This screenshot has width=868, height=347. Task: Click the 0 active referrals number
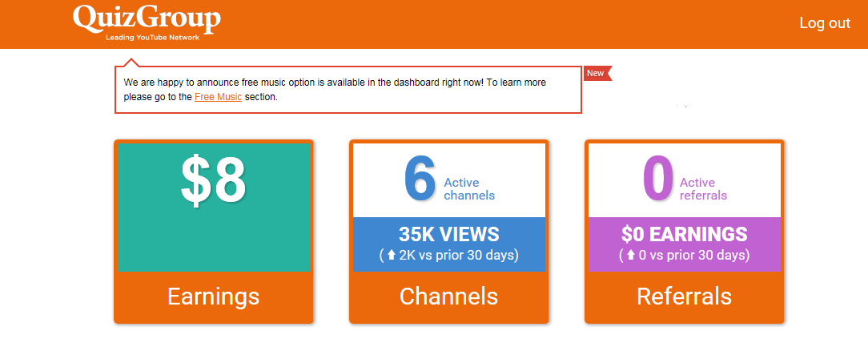pos(659,179)
